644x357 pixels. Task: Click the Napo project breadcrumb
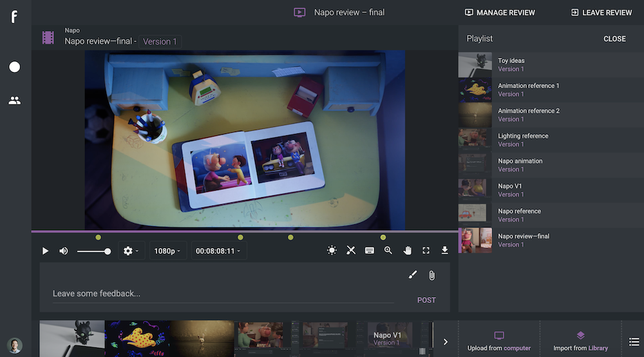click(72, 30)
